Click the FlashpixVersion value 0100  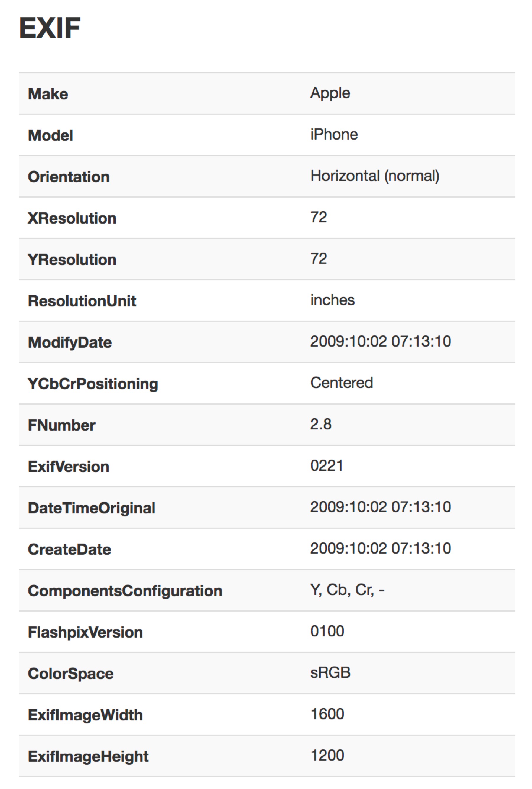pos(327,631)
